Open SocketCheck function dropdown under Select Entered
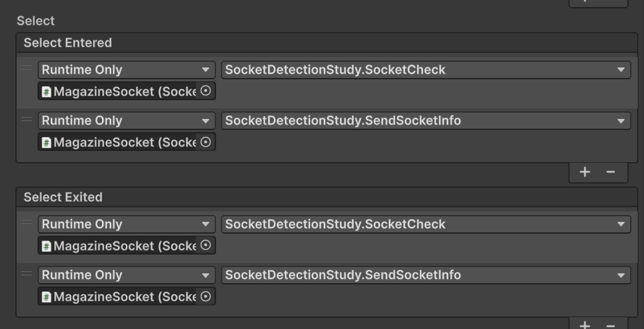 click(426, 70)
